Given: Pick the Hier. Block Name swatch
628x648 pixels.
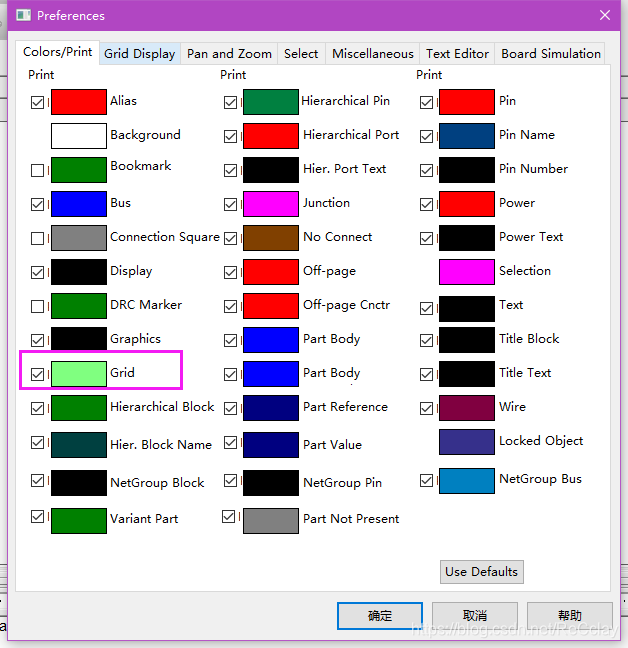Looking at the screenshot, I should 79,445.
